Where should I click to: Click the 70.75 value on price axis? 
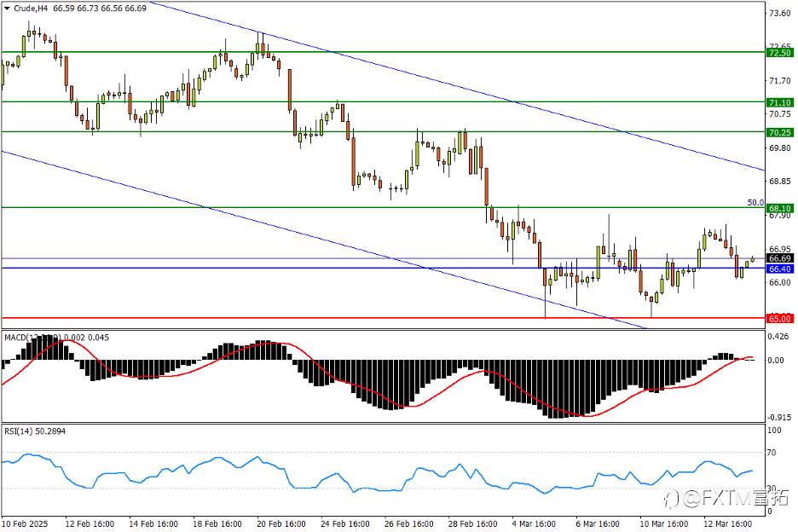780,114
